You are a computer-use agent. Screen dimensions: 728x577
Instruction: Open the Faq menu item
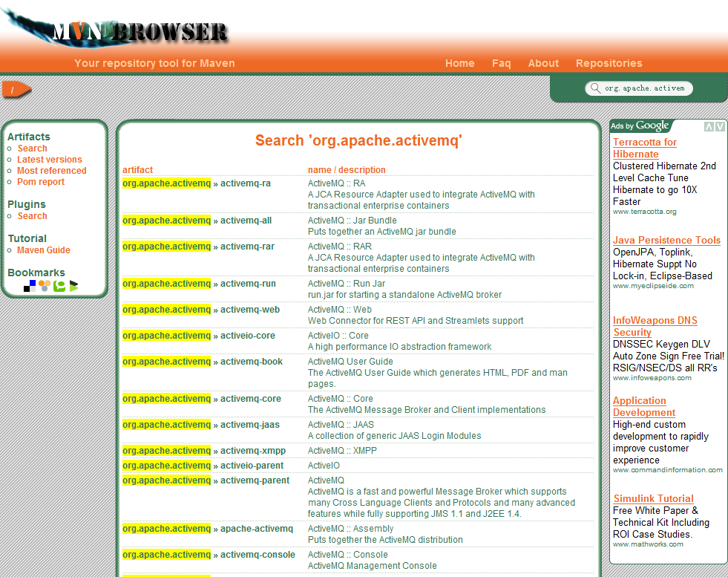tap(502, 63)
